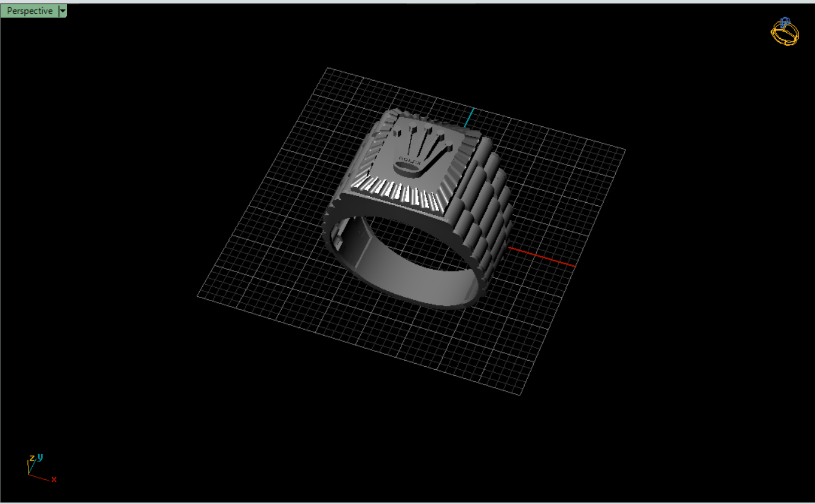The height and width of the screenshot is (504, 815).
Task: Click the yellow z label on axes icon
Action: click(x=32, y=458)
